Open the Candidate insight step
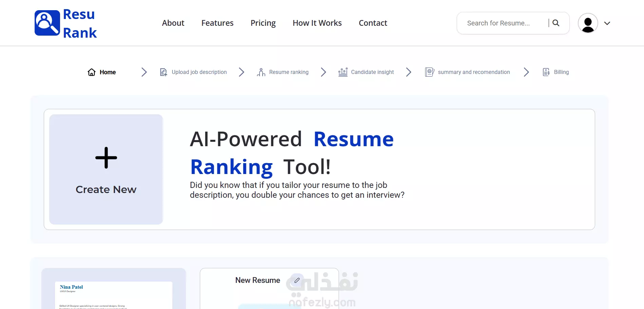Screen dimensions: 644x309 tap(372, 72)
